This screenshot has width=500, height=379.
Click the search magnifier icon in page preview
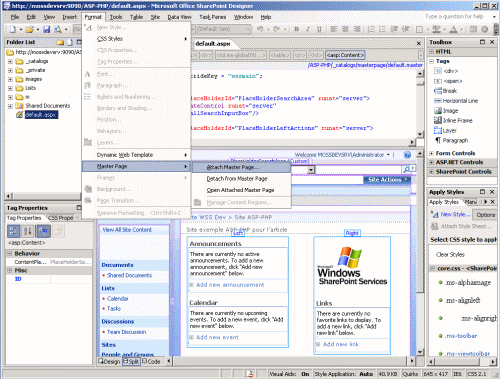(406, 169)
